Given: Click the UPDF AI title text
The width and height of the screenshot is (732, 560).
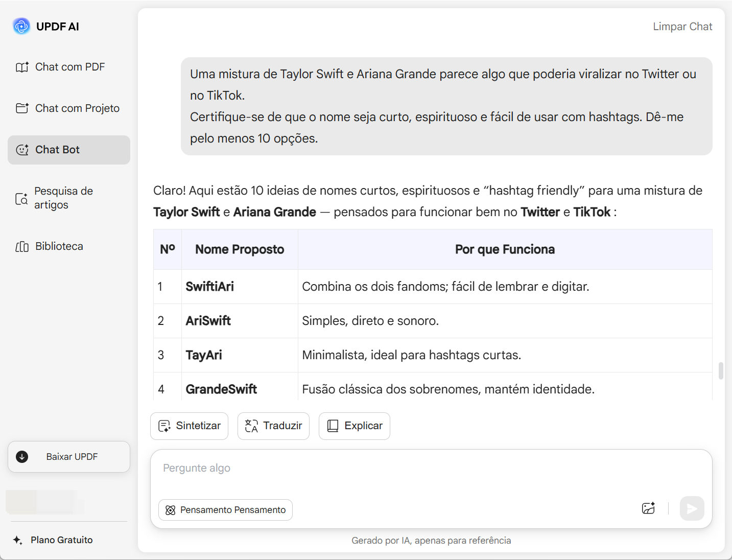Looking at the screenshot, I should 58,27.
